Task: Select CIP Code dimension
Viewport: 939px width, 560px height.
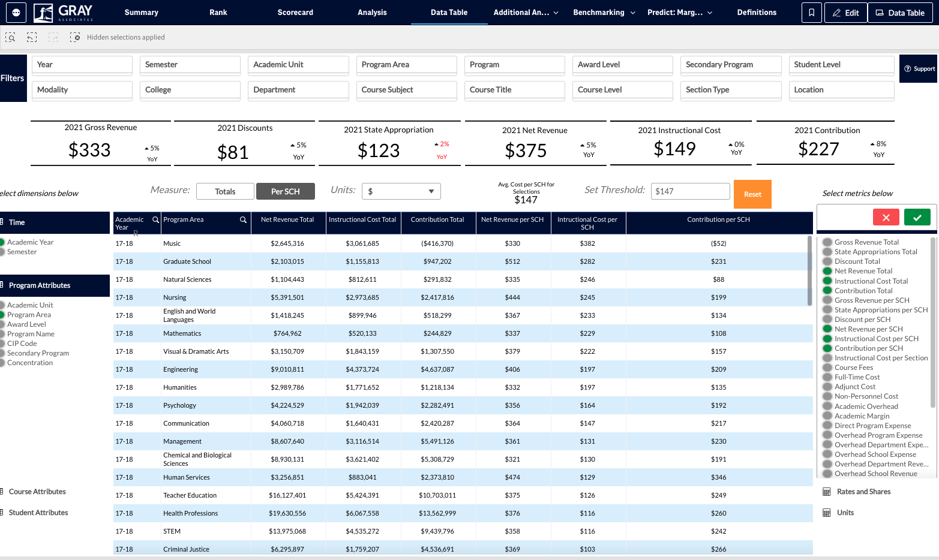Action: [22, 344]
